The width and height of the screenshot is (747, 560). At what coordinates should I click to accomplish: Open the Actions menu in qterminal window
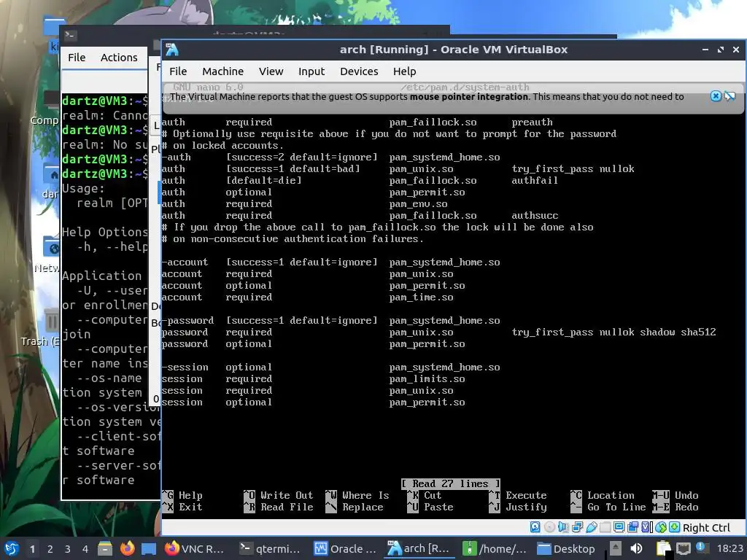[x=119, y=58]
